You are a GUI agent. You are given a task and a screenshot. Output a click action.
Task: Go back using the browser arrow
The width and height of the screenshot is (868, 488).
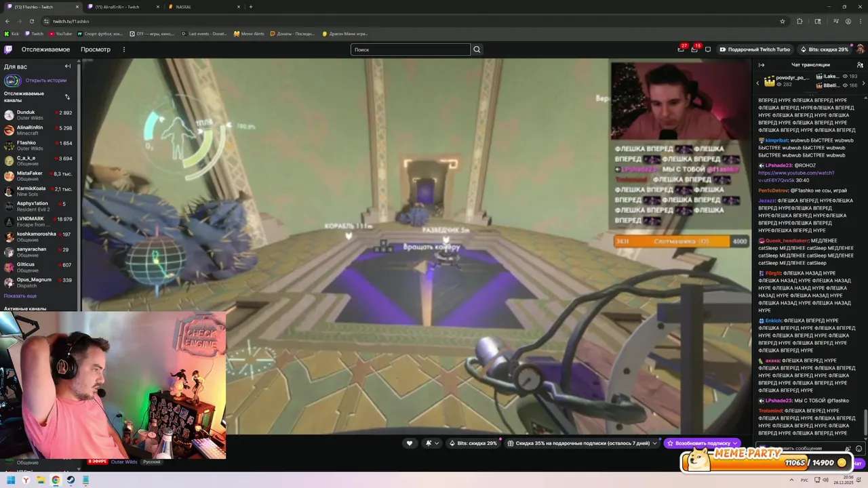tap(7, 21)
